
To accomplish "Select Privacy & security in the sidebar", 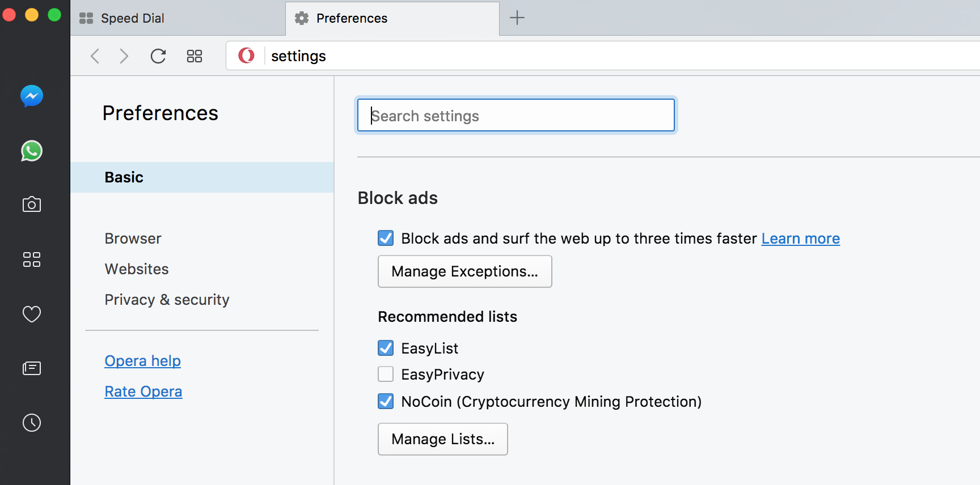I will 167,300.
